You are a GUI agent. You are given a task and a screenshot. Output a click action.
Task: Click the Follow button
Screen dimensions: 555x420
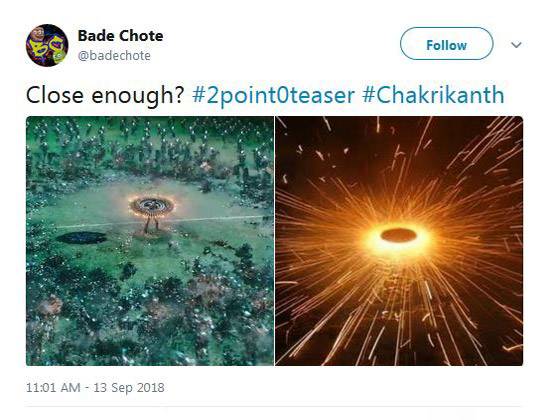click(446, 44)
